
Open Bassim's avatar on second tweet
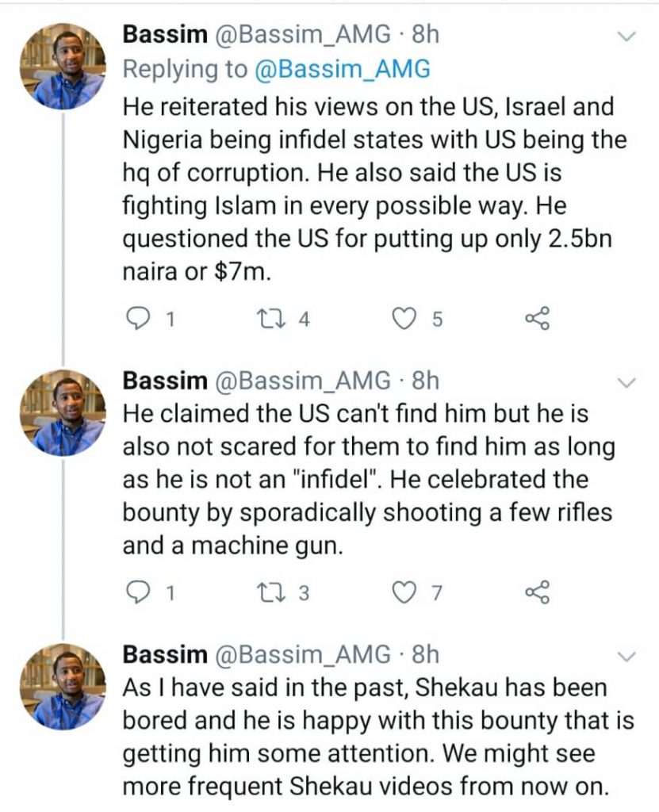(x=68, y=412)
